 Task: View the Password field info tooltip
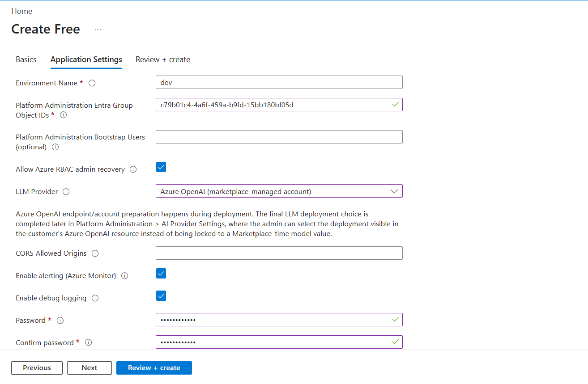60,320
